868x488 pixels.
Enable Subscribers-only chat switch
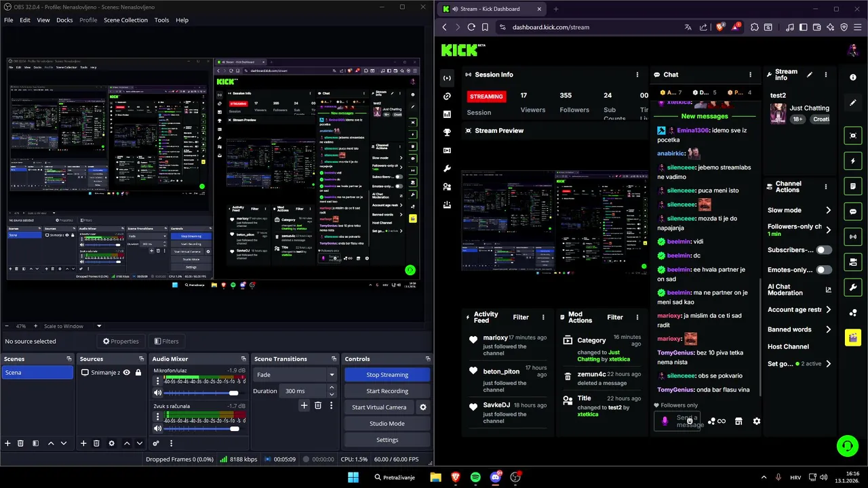click(824, 250)
